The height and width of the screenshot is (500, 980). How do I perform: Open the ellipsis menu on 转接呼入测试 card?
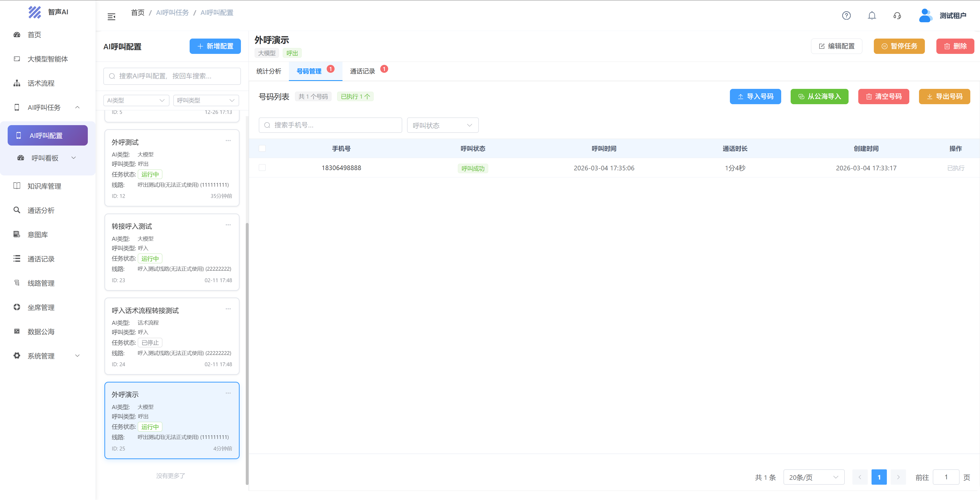228,225
